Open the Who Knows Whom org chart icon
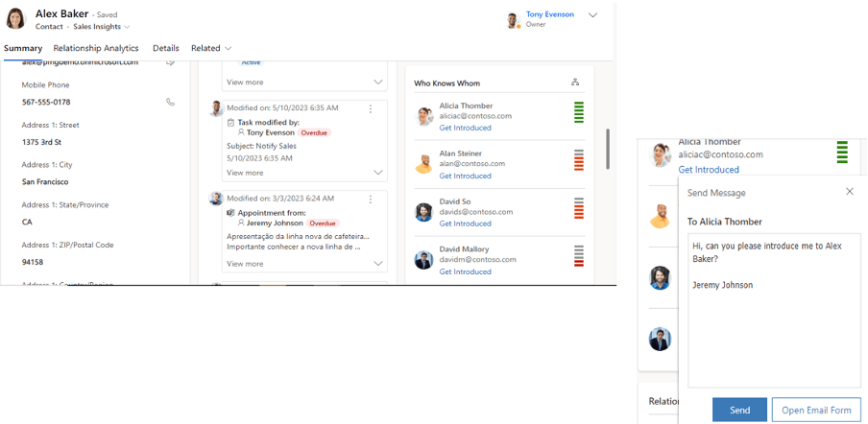This screenshot has width=868, height=424. coord(575,82)
